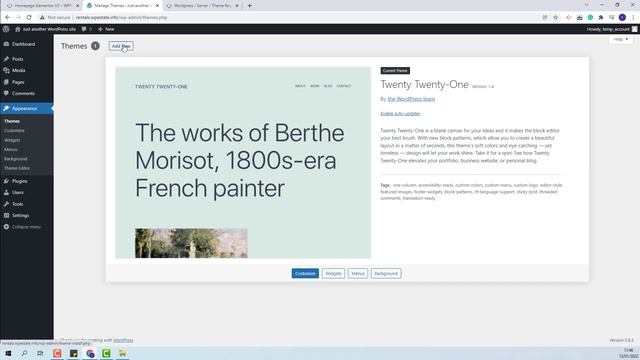This screenshot has width=640, height=360.
Task: Click the Enable auto-updates link
Action: (400, 113)
